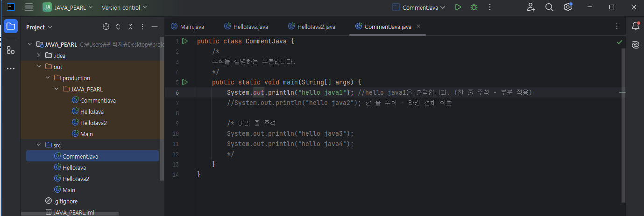The height and width of the screenshot is (216, 644).
Task: Open Code With Me add-user icon
Action: (x=531, y=7)
